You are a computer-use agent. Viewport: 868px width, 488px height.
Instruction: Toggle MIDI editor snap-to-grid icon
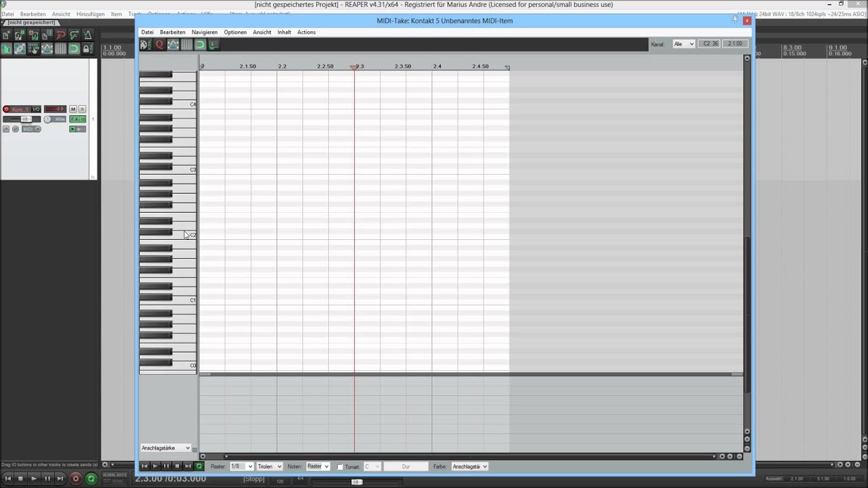173,45
